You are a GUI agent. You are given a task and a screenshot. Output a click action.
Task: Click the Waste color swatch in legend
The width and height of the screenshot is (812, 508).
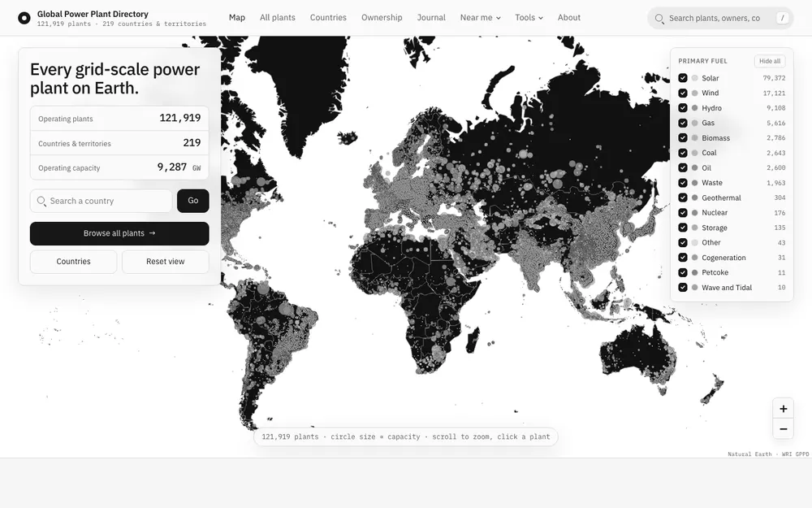(x=694, y=182)
